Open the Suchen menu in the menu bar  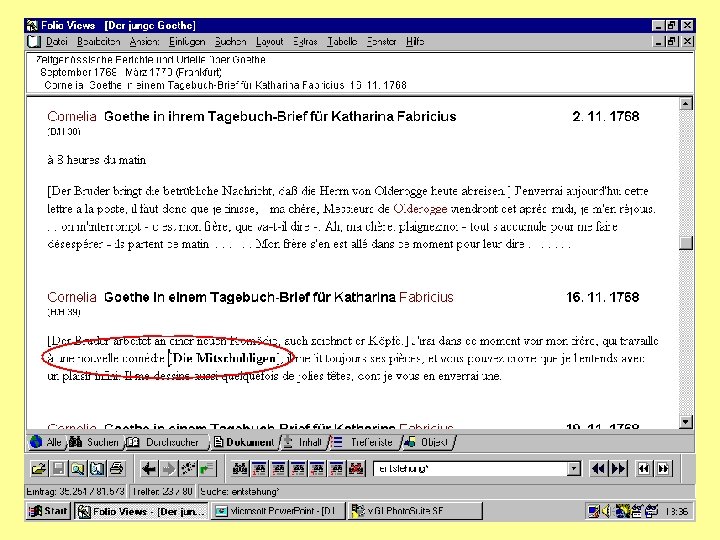231,42
